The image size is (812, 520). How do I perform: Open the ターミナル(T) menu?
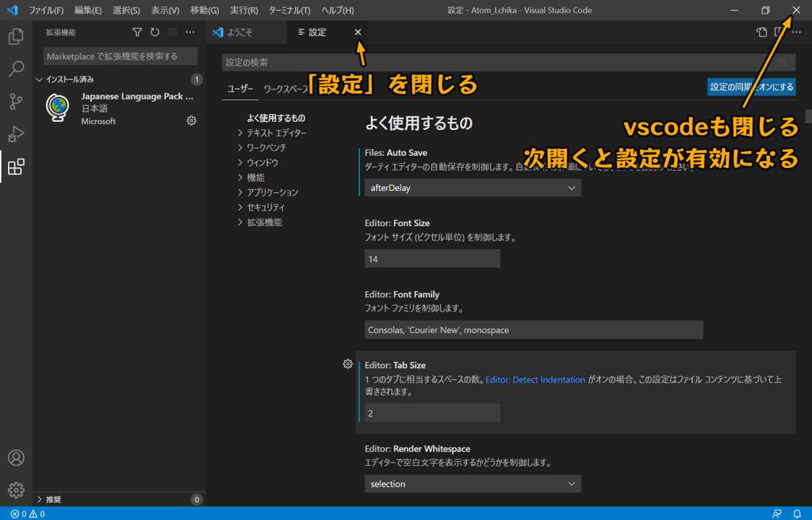(290, 10)
